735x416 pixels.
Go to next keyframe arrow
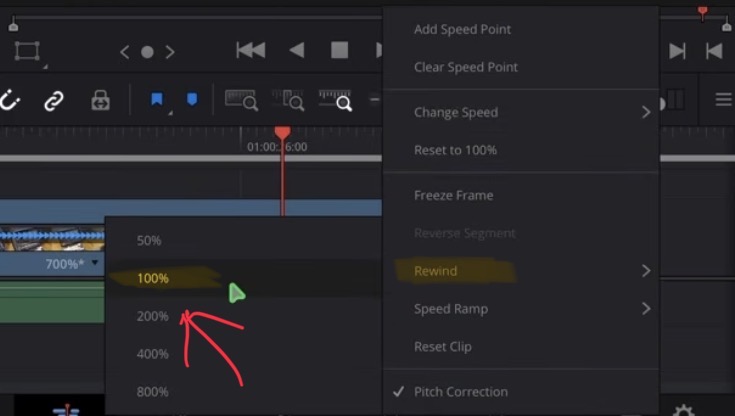click(x=170, y=52)
